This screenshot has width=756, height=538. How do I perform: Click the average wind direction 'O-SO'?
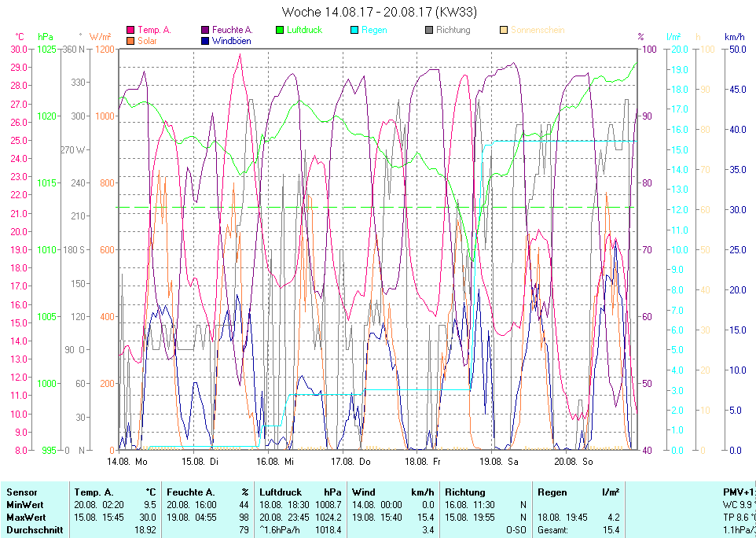pos(516,530)
